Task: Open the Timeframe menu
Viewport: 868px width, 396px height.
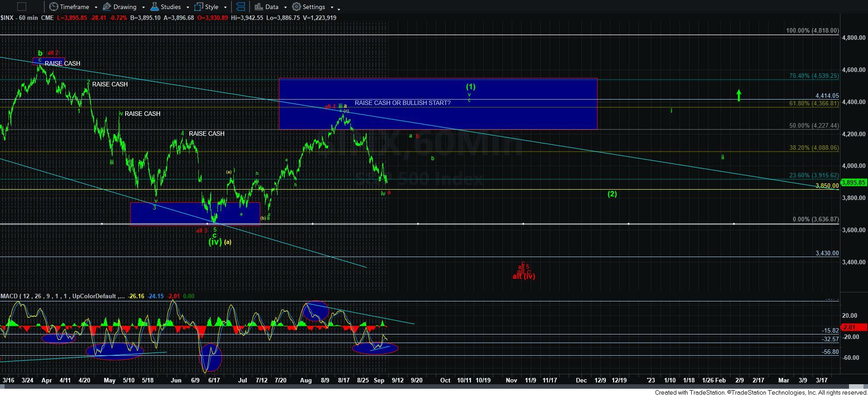Action: pyautogui.click(x=74, y=7)
